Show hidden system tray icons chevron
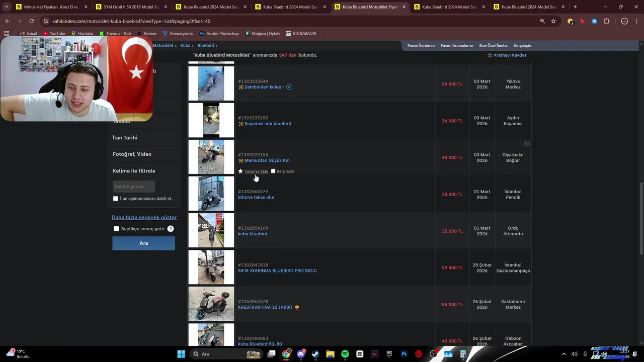Image resolution: width=644 pixels, height=362 pixels. tap(563, 354)
